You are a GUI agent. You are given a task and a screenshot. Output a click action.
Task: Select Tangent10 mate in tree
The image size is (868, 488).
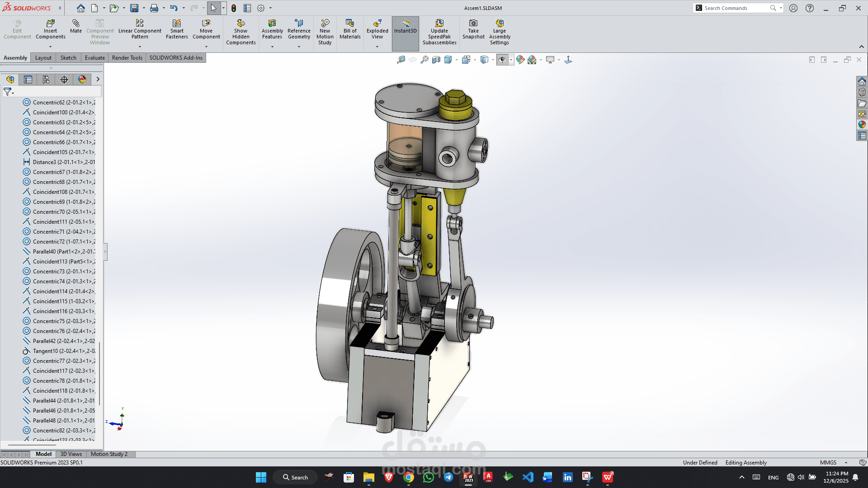point(59,351)
